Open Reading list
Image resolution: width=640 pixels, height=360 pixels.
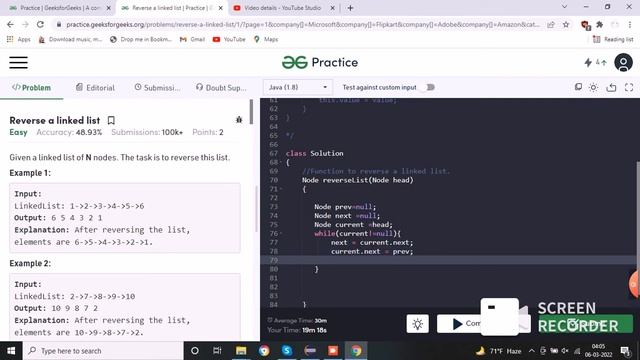coord(613,39)
